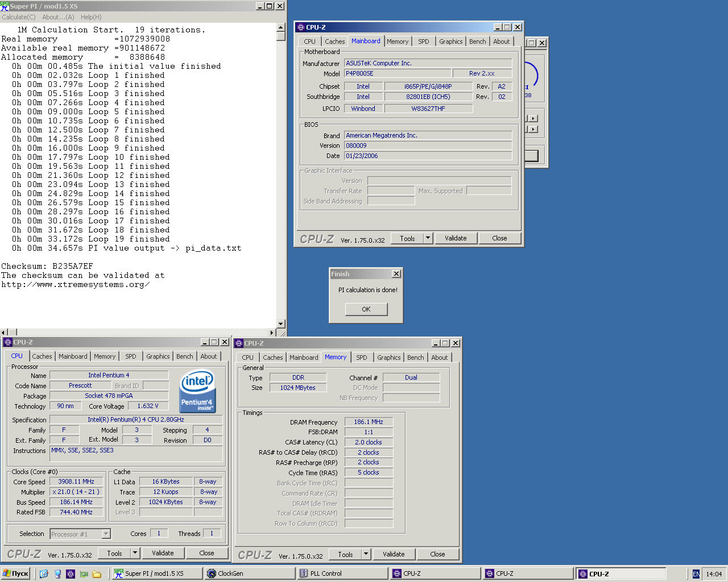
Task: Select Caches tab in Mainboard CPU-Z window
Action: coord(334,41)
